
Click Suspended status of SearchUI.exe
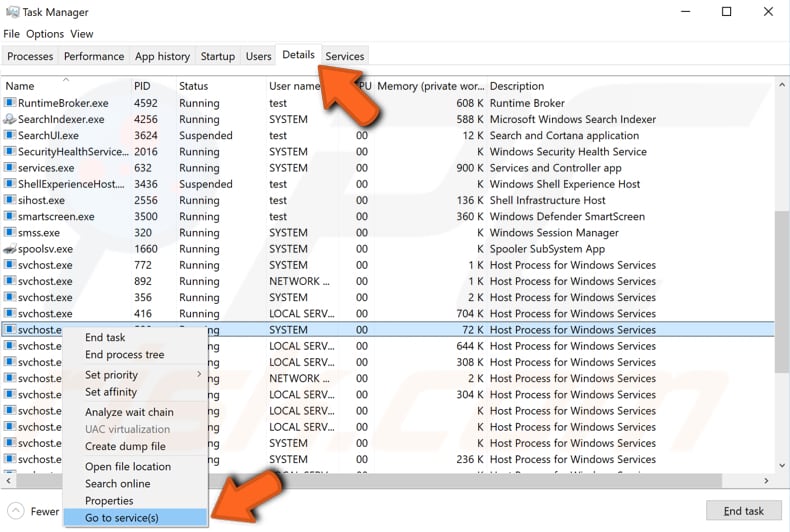(206, 135)
